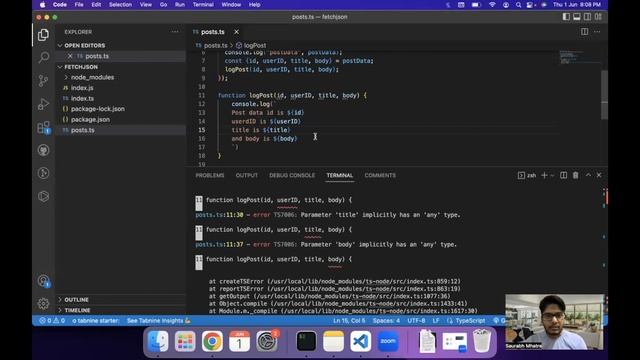Close the terminal panel with X
The height and width of the screenshot is (360, 640).
[x=599, y=175]
